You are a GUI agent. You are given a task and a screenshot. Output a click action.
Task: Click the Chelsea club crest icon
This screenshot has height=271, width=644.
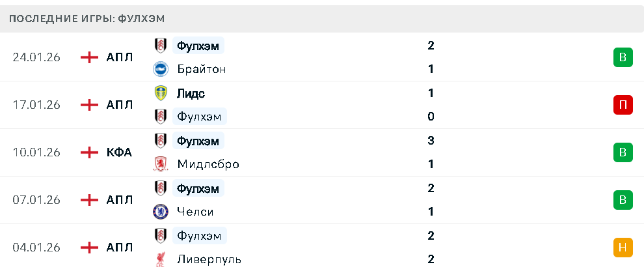(160, 212)
